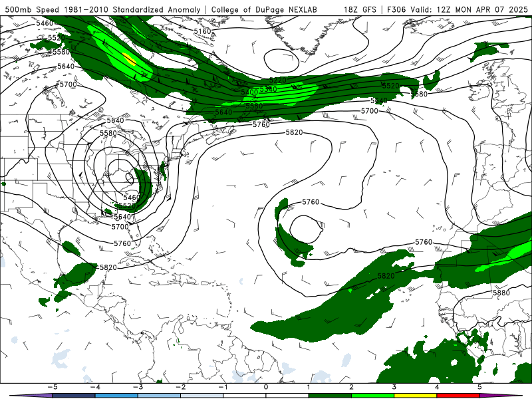Click the 5160 contour label
Screen dimensions: 532x399
tap(202, 31)
